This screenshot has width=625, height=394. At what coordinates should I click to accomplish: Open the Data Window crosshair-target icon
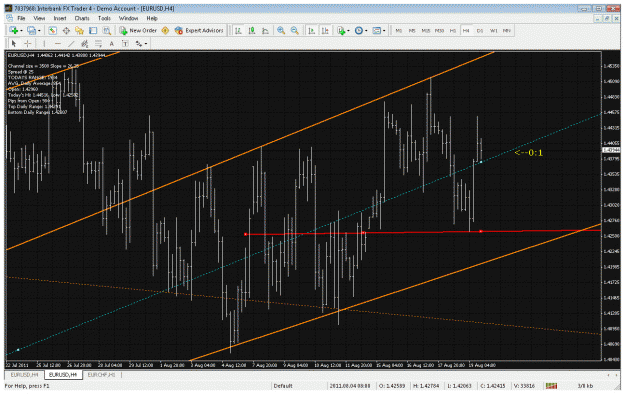point(66,31)
